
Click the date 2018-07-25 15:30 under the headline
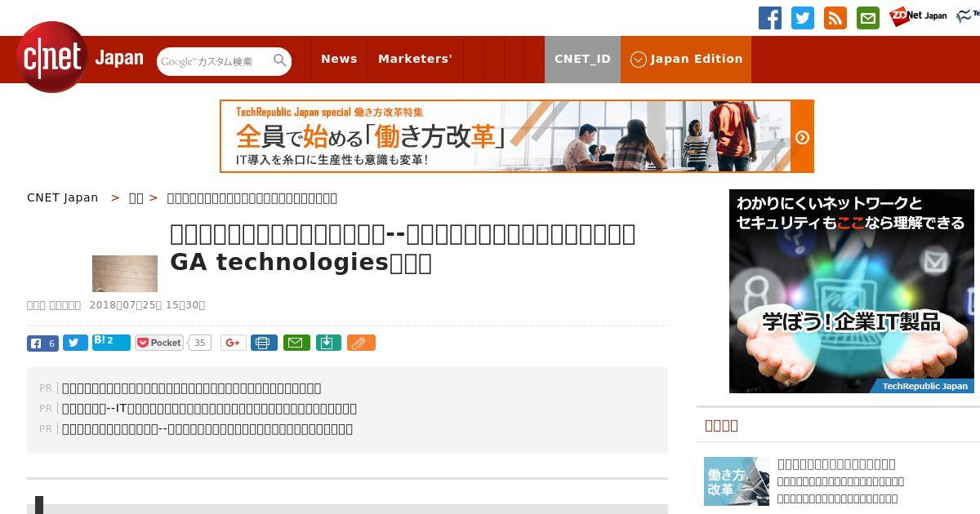[147, 305]
